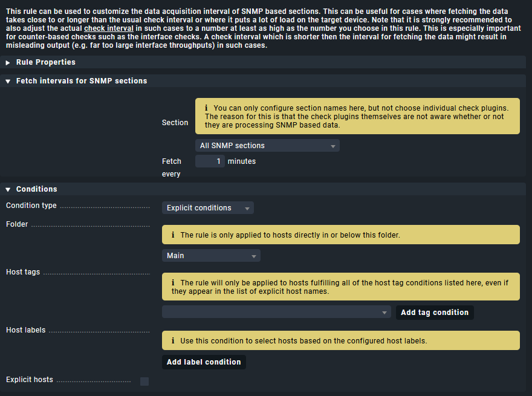
Task: Click the Add tag condition button
Action: click(435, 313)
